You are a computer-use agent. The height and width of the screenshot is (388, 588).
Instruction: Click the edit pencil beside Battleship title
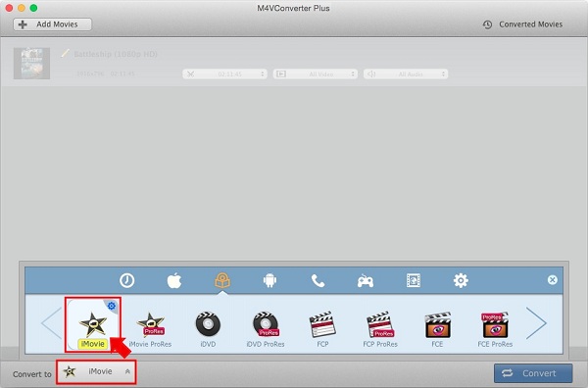pyautogui.click(x=65, y=54)
